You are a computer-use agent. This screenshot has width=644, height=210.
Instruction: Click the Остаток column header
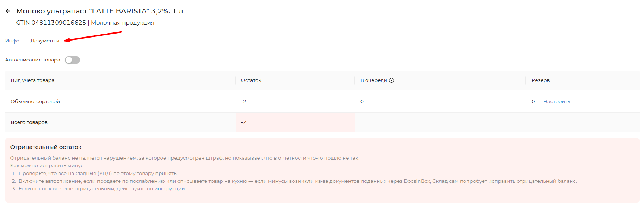coord(251,80)
